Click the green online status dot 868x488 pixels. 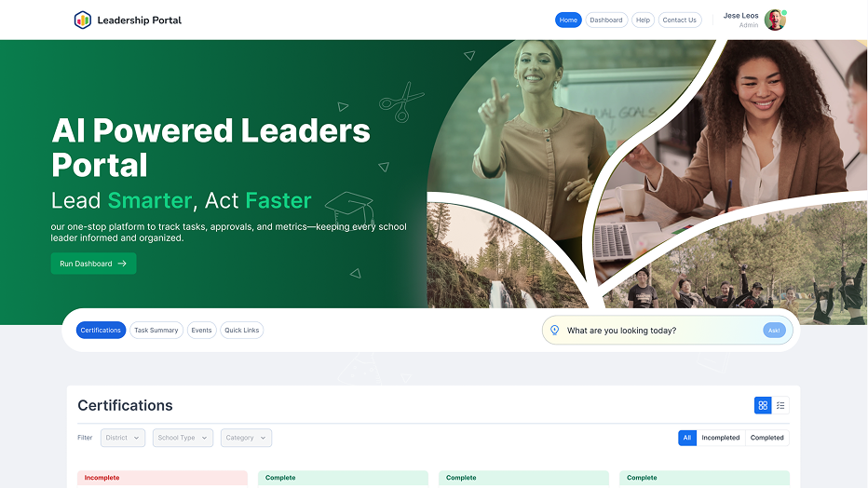pyautogui.click(x=784, y=12)
